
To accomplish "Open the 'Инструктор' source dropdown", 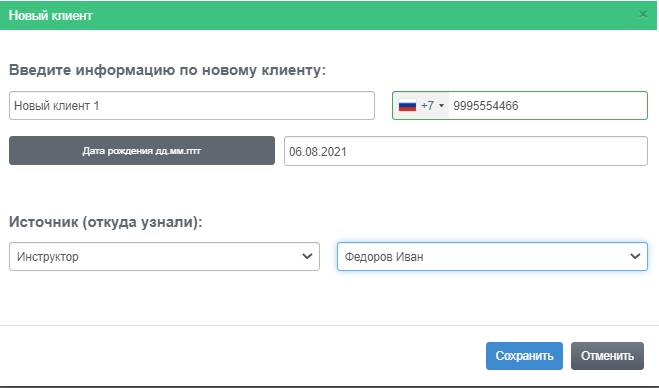I will point(164,256).
